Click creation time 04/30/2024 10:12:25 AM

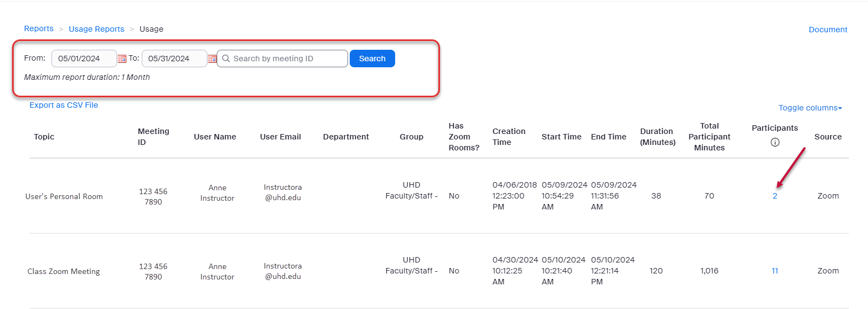(x=515, y=271)
